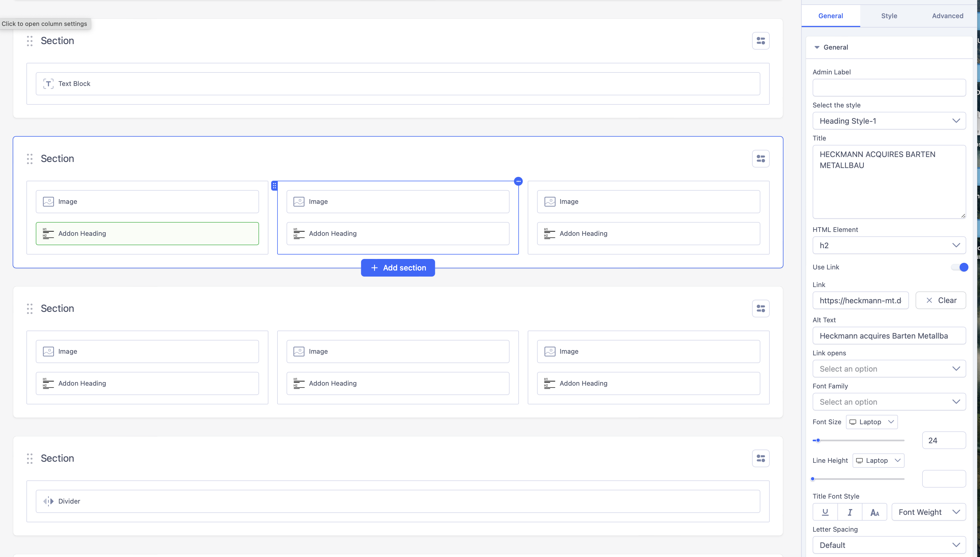The height and width of the screenshot is (557, 980).
Task: Switch to the Advanced tab
Action: pos(947,16)
